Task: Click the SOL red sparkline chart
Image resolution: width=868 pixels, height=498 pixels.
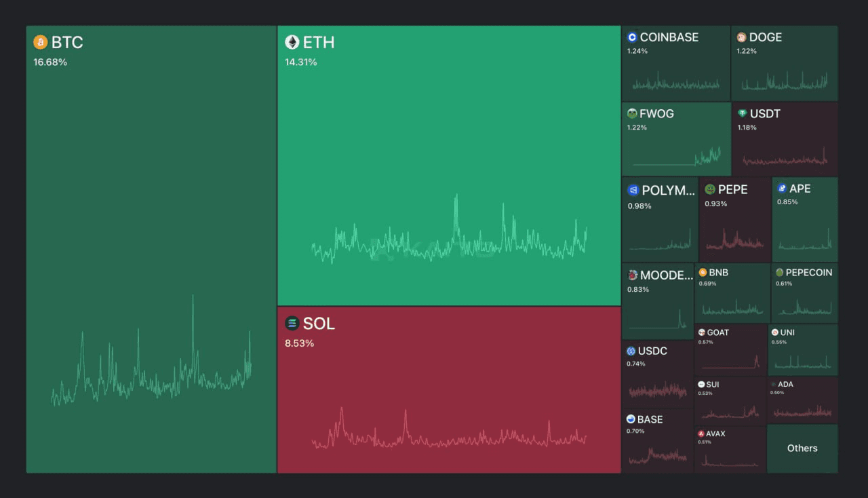Action: click(x=449, y=427)
